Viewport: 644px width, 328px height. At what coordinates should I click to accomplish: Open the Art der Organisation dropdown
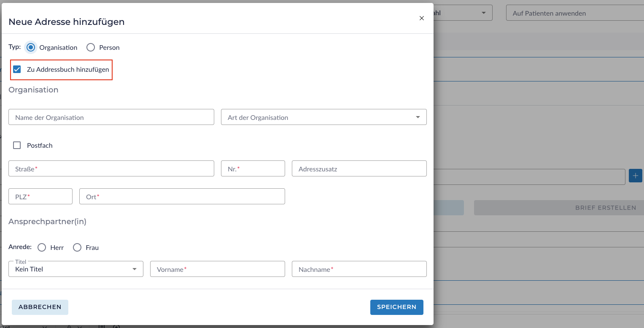pyautogui.click(x=323, y=117)
